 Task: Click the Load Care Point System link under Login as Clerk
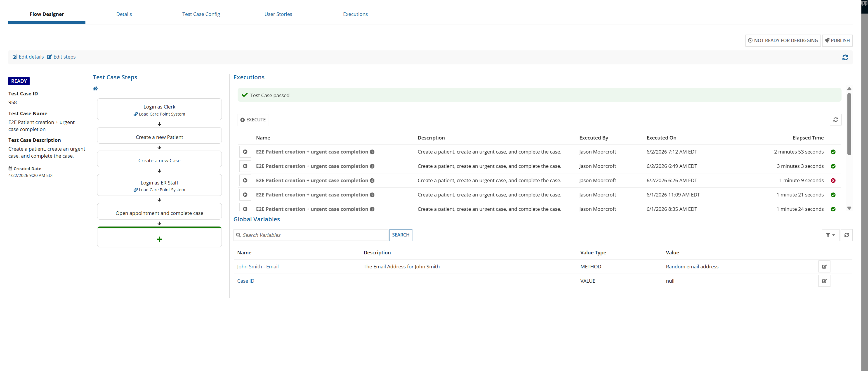[x=159, y=114]
